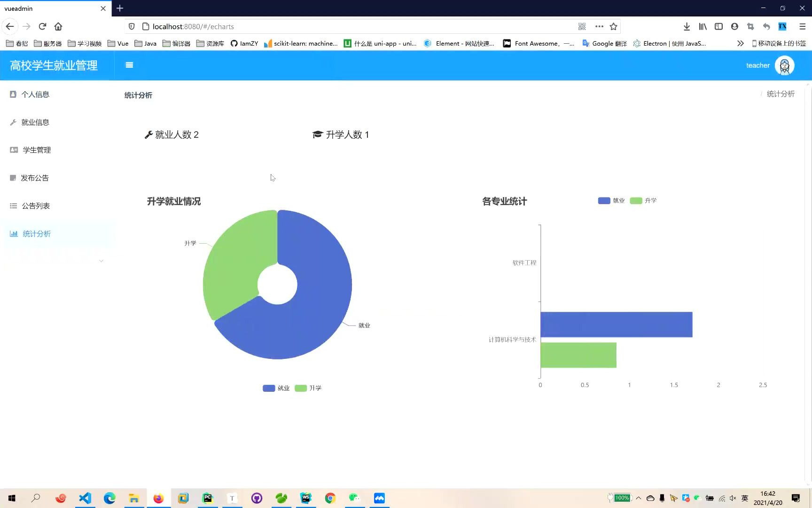Click the teacher avatar icon
This screenshot has height=508, width=812.
click(784, 65)
